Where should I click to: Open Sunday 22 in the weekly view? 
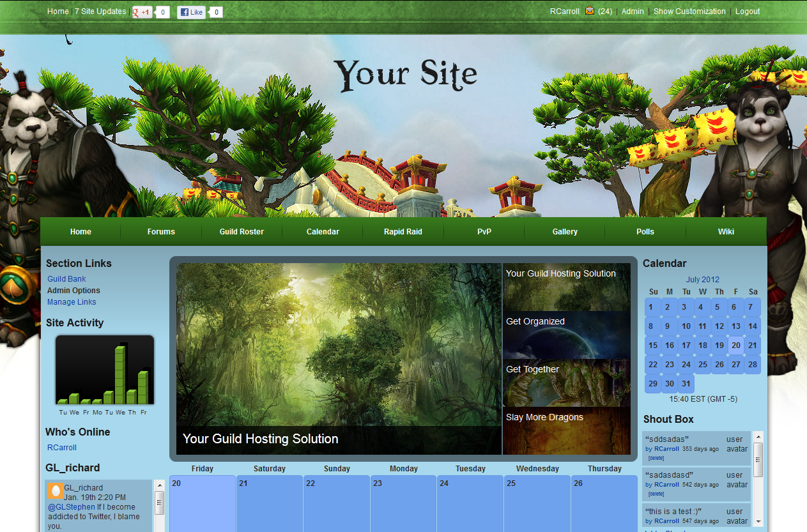(337, 503)
